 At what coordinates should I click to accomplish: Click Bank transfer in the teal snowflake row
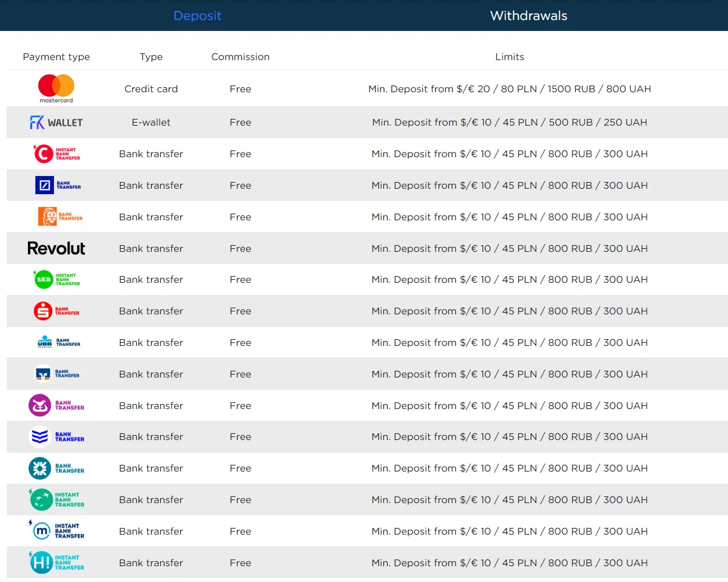[x=151, y=468]
